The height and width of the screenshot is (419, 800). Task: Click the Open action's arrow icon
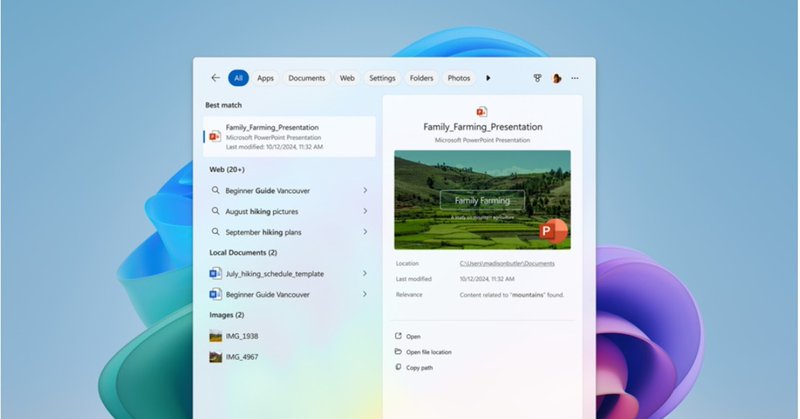(398, 336)
